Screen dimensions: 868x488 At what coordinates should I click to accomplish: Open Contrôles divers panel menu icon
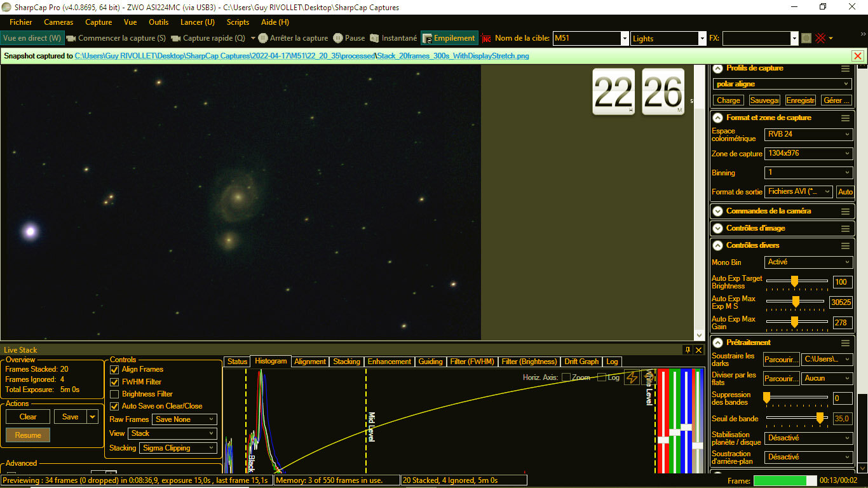[845, 246]
